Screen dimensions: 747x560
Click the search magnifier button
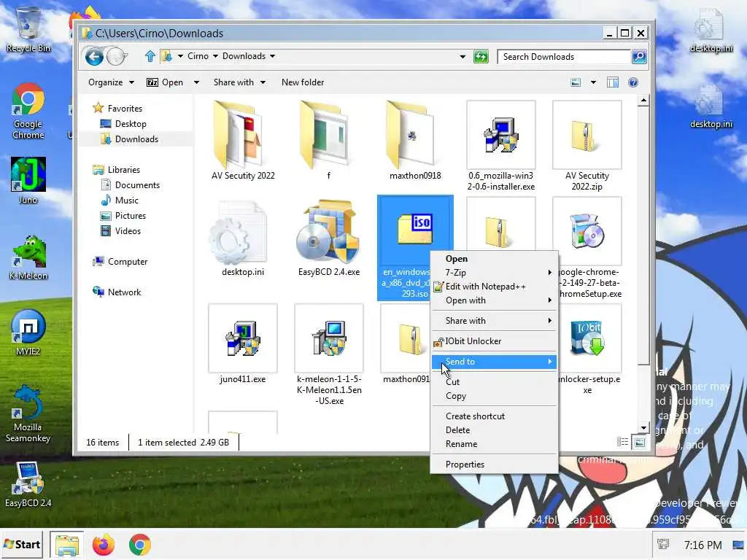click(639, 57)
